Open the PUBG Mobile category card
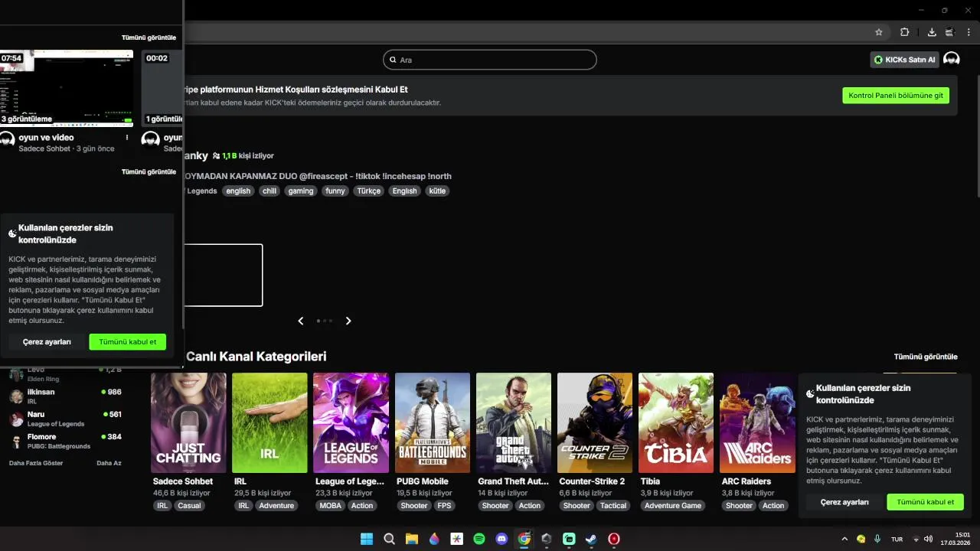The width and height of the screenshot is (980, 551). (x=433, y=422)
